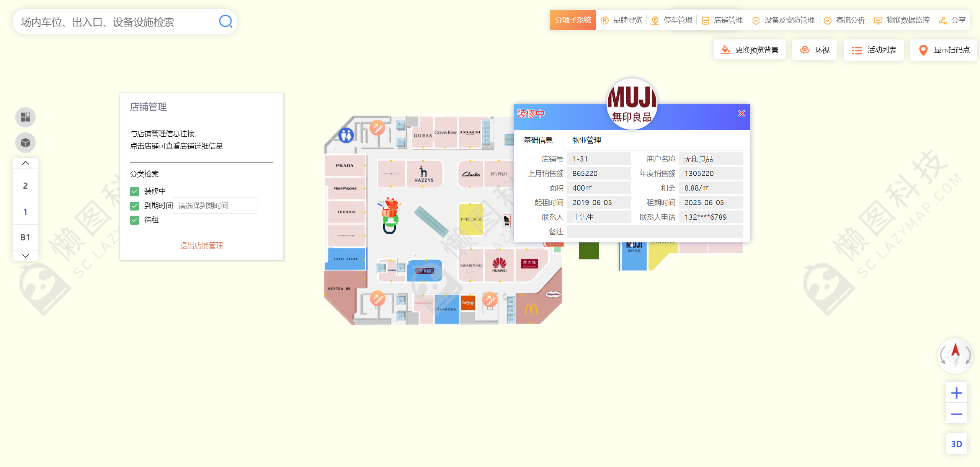Click the Clarks store on map
The height and width of the screenshot is (467, 980).
[471, 174]
